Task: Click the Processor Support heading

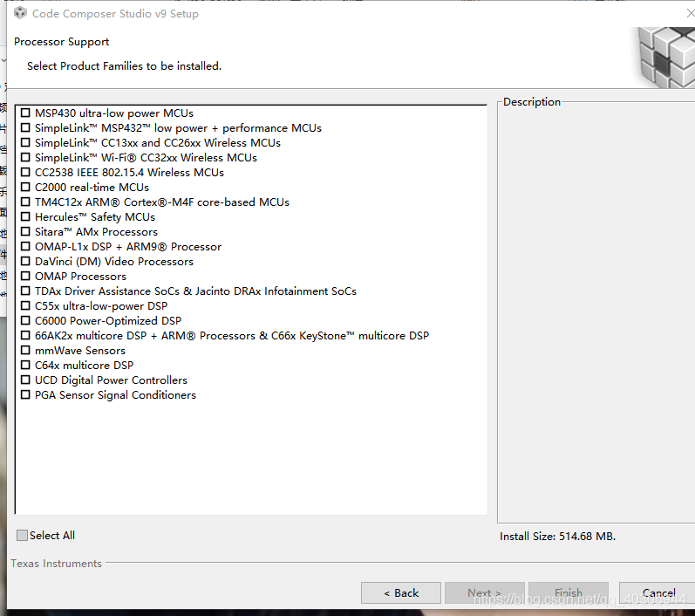Action: pos(62,42)
